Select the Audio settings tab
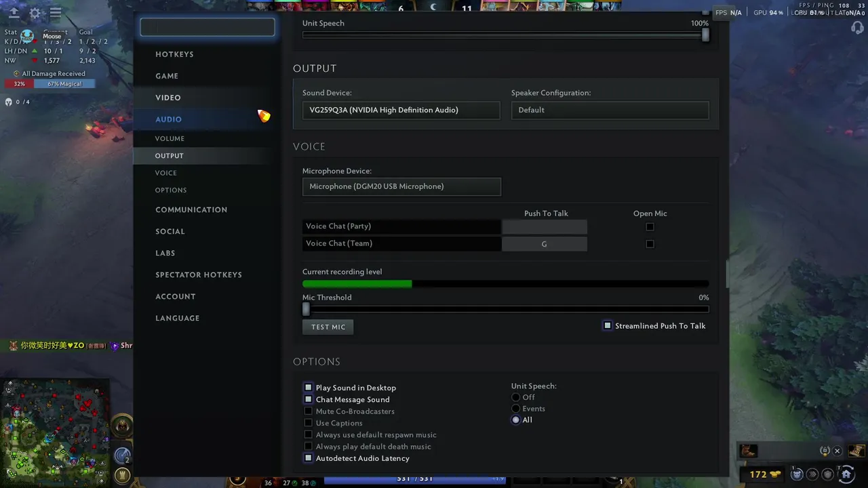This screenshot has width=868, height=488. tap(168, 119)
